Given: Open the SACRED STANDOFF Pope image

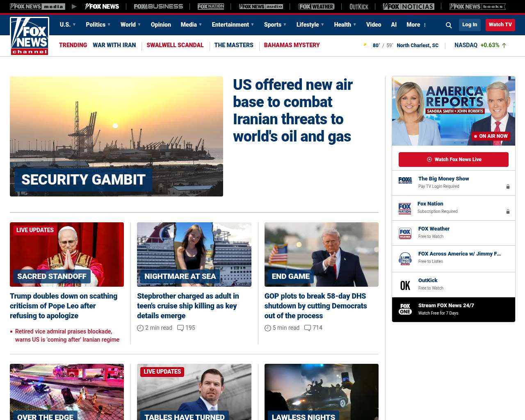Looking at the screenshot, I should click(x=67, y=254).
